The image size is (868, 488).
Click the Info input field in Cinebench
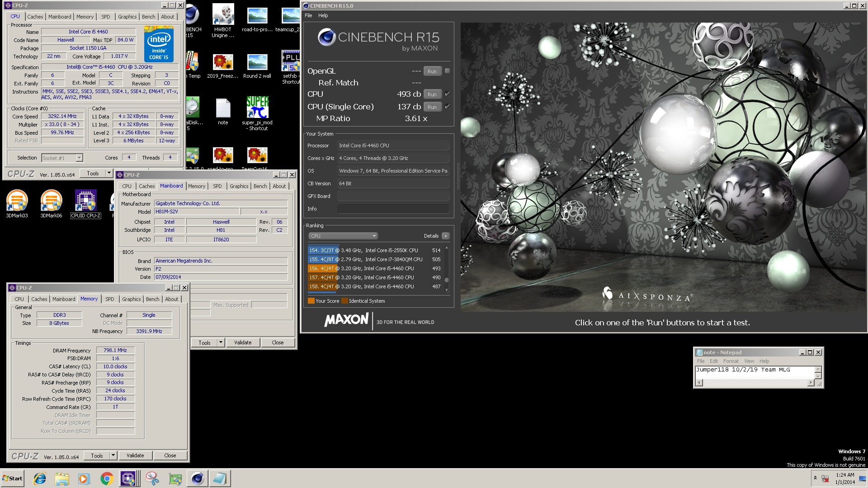(x=393, y=209)
